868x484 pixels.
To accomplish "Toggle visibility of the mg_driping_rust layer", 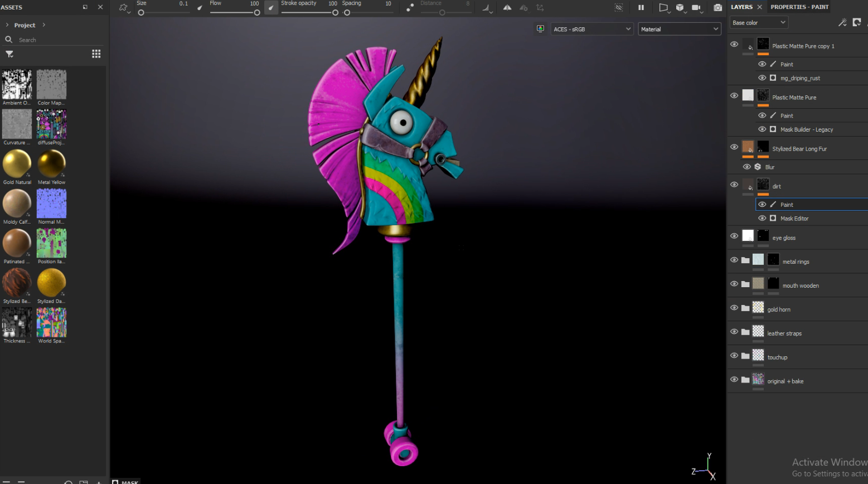I will (x=762, y=78).
